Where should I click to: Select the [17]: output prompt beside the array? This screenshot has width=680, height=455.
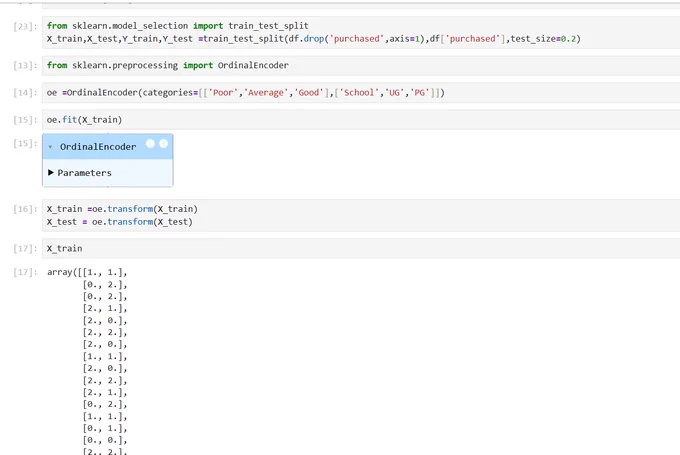click(x=25, y=272)
